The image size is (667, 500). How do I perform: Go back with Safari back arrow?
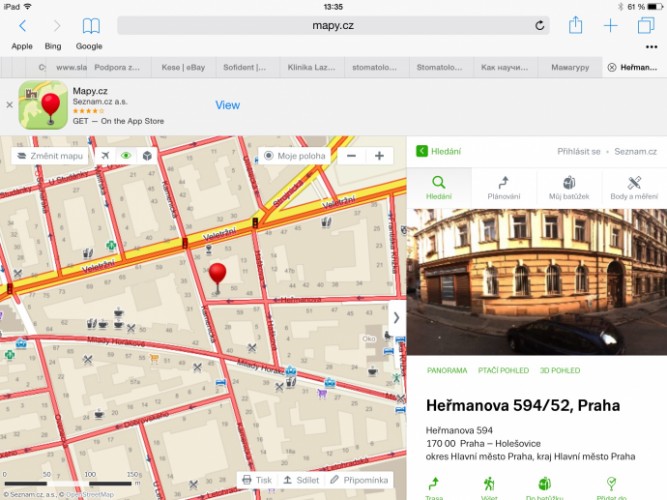point(23,26)
